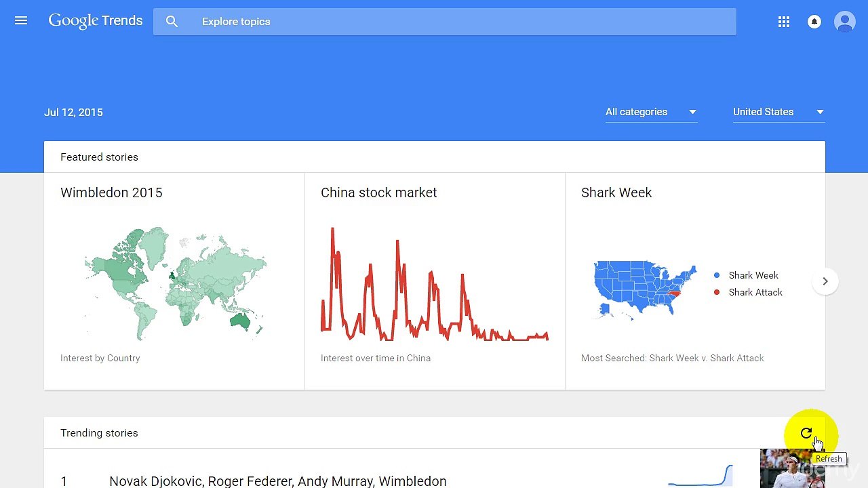This screenshot has width=868, height=488.
Task: Show next featured stories with arrow
Action: pos(825,281)
